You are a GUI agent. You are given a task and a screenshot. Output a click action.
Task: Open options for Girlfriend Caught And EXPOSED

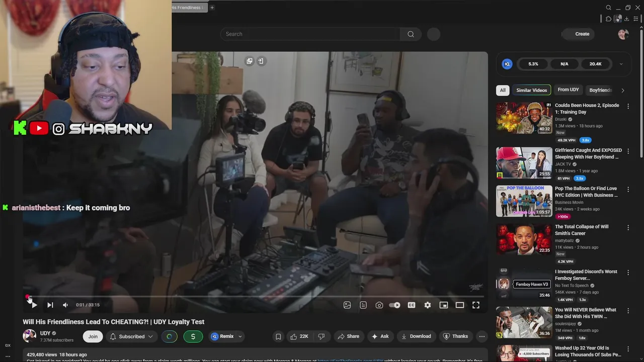628,151
